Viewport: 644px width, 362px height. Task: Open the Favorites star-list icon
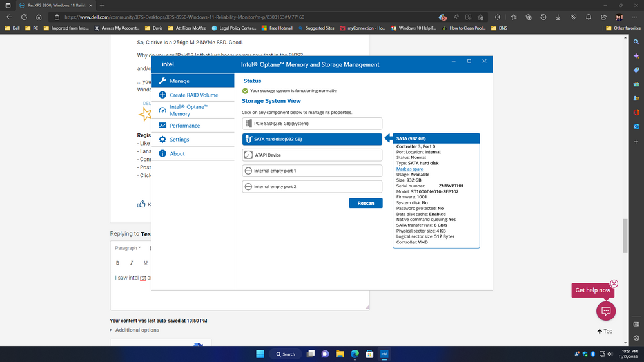(514, 17)
